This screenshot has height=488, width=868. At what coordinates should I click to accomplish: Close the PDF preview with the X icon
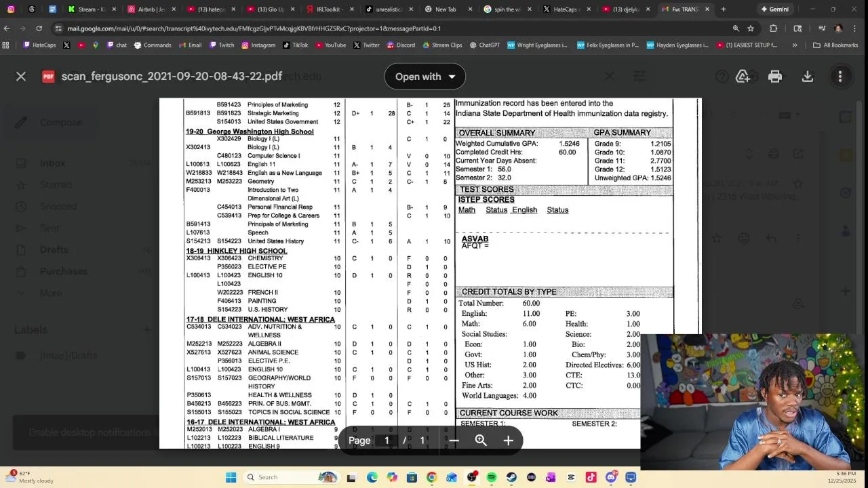[21, 77]
